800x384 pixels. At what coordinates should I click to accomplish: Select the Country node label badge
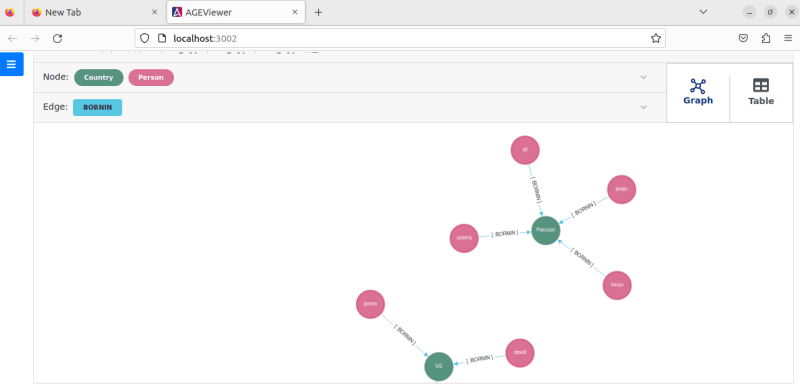click(98, 78)
